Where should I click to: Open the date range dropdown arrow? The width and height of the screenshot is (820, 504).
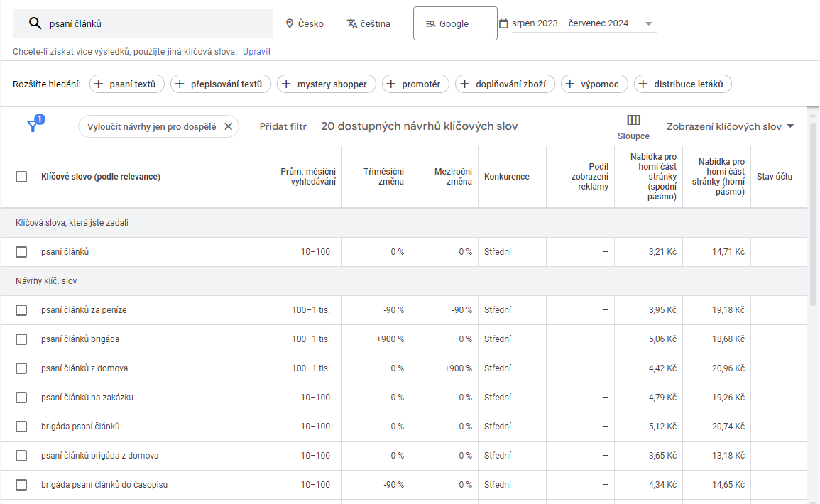648,23
